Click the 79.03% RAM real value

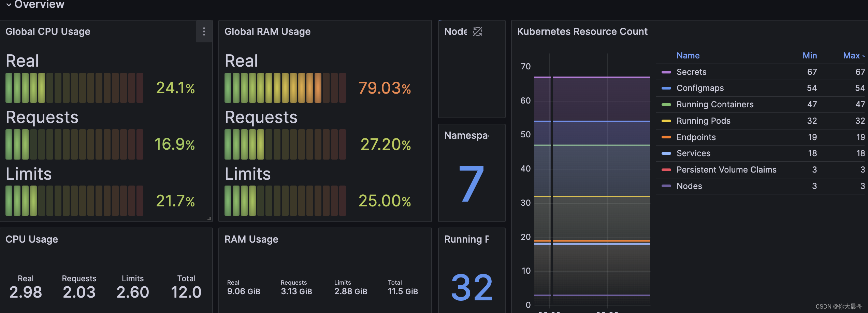[x=385, y=88]
